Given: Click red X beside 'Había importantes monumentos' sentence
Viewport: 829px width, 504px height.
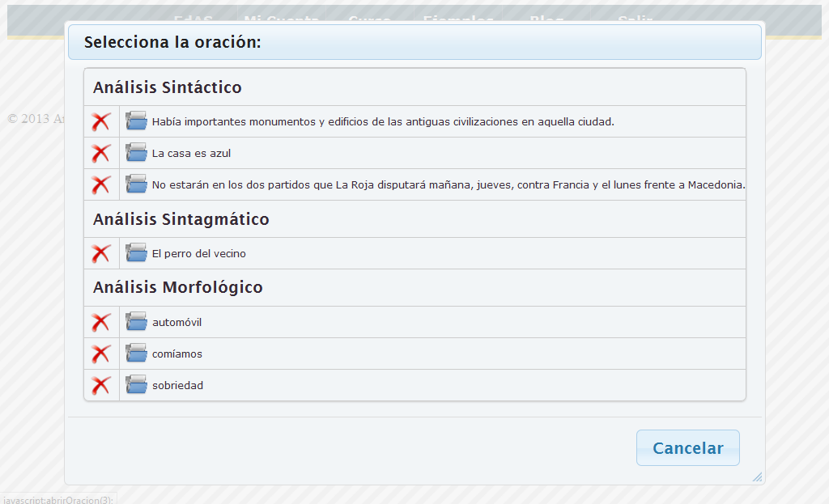Looking at the screenshot, I should pyautogui.click(x=100, y=122).
